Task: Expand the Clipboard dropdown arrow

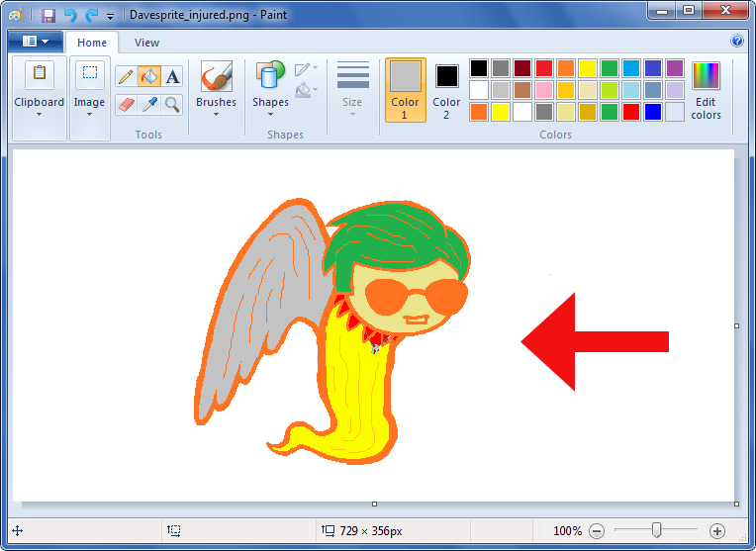Action: click(39, 114)
